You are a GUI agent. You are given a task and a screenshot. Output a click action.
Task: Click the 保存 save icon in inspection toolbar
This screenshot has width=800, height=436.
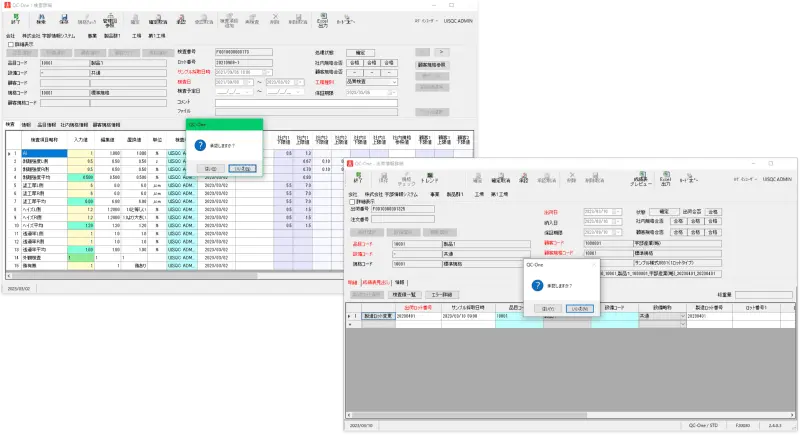pyautogui.click(x=64, y=18)
